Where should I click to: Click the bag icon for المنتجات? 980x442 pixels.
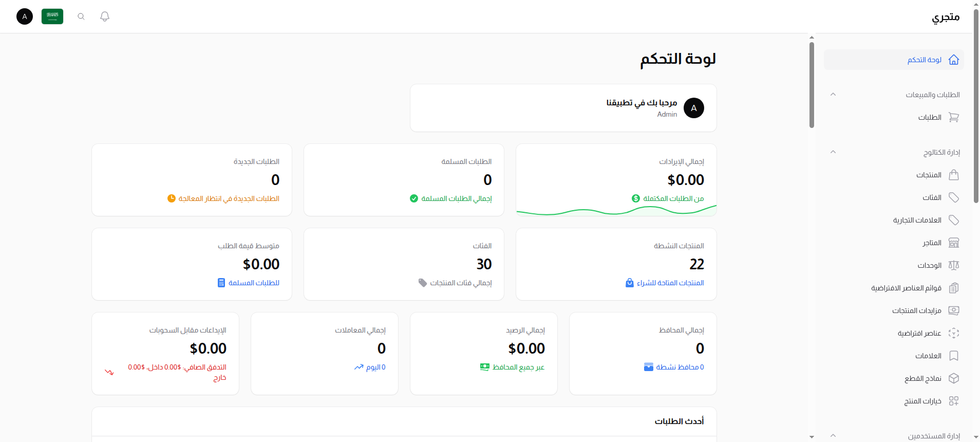click(x=954, y=175)
